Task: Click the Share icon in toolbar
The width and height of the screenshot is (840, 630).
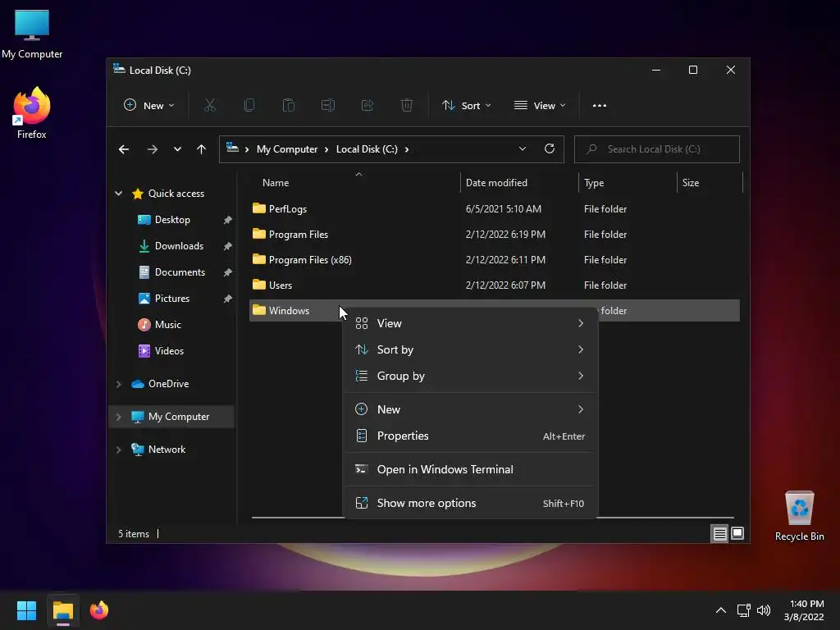Action: click(x=367, y=106)
